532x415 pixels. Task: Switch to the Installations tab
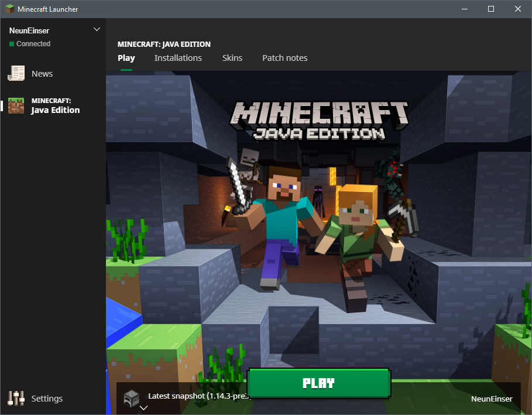tap(178, 58)
